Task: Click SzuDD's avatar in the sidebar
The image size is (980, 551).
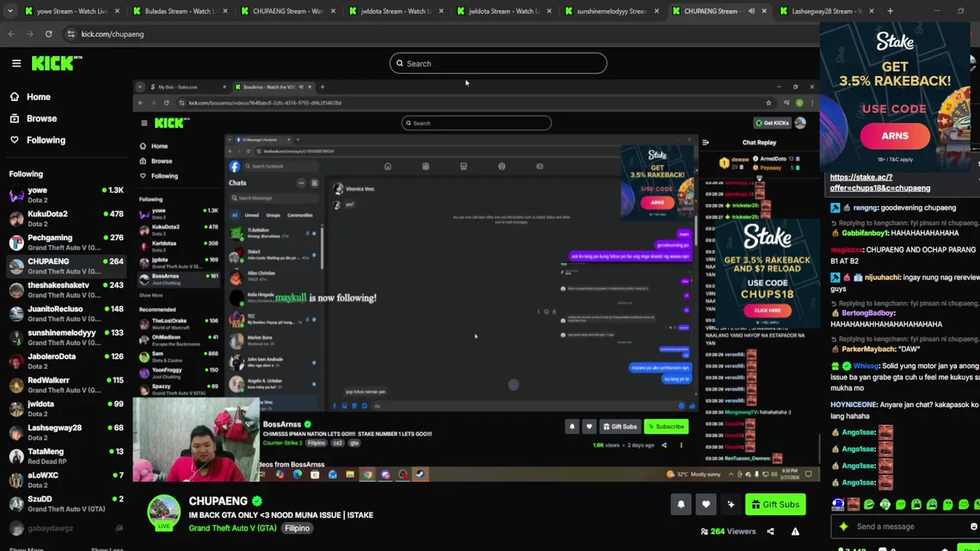Action: point(16,504)
